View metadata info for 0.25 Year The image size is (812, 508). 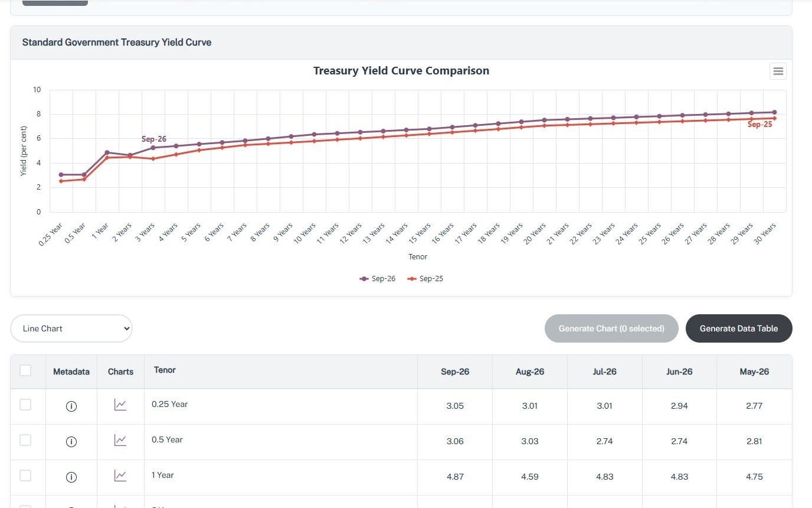tap(71, 406)
